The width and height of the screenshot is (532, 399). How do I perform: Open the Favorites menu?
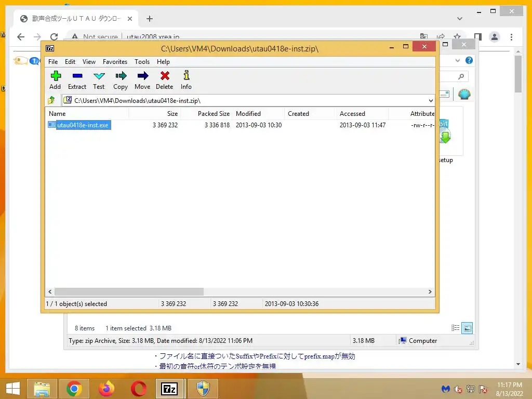click(115, 62)
